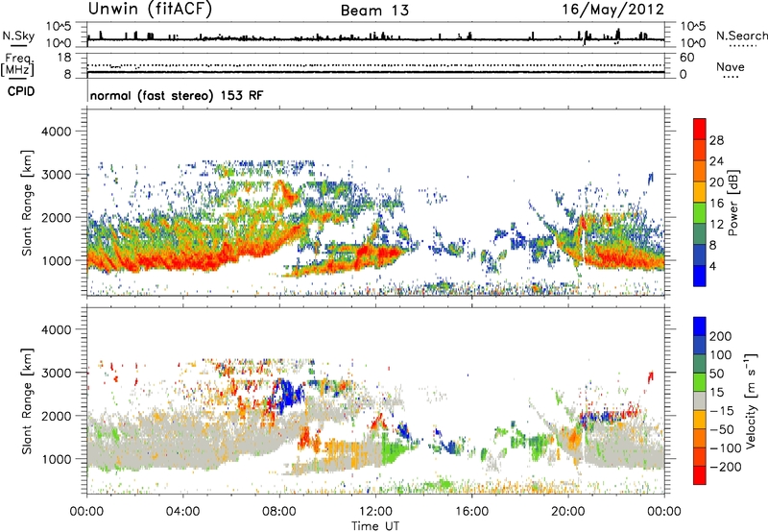Click the bright blue top of Velocity colorbar
Screen dimensions: 768x532
point(700,326)
